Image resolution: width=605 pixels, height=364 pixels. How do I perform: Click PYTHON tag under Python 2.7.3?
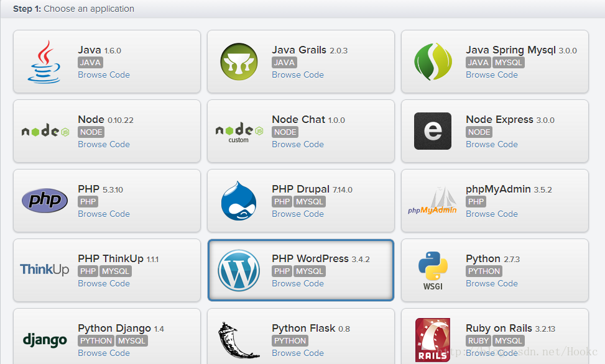[x=484, y=271]
